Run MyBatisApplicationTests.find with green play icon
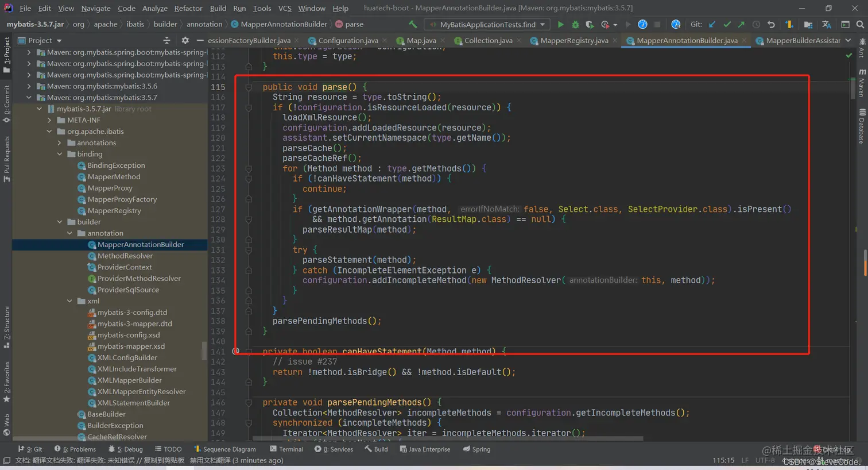Screen dimensions: 868x470 [x=560, y=24]
